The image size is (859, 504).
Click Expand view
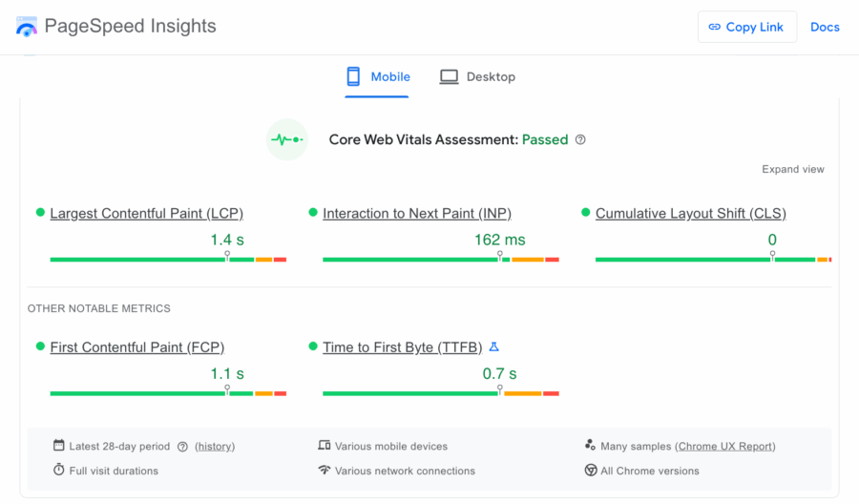point(793,169)
